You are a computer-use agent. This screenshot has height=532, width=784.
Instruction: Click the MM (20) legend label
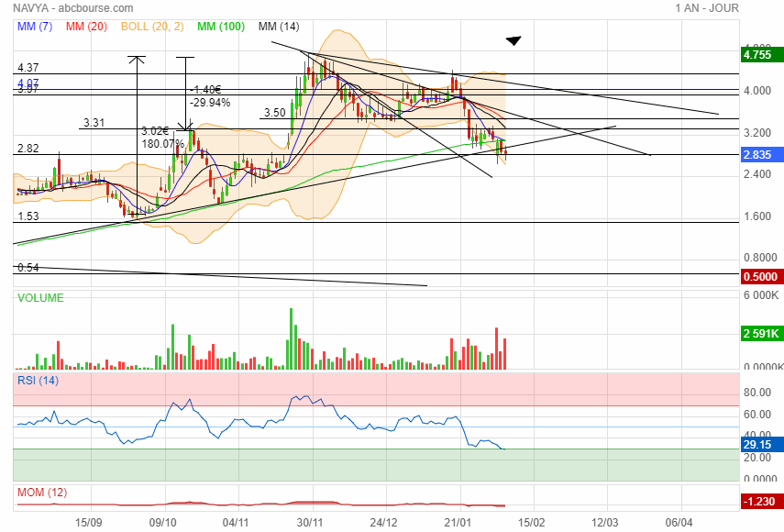(86, 27)
